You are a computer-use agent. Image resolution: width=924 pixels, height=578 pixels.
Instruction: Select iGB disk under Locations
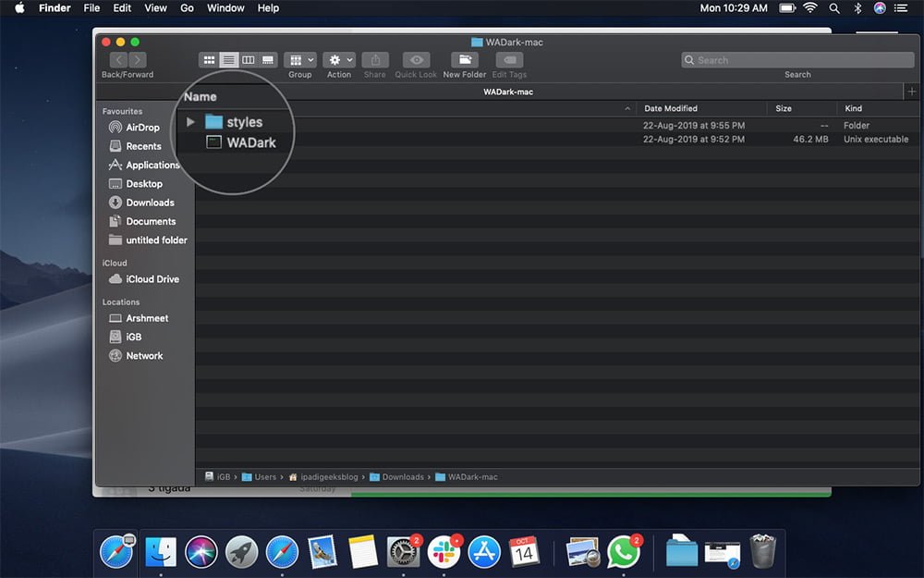(x=125, y=337)
